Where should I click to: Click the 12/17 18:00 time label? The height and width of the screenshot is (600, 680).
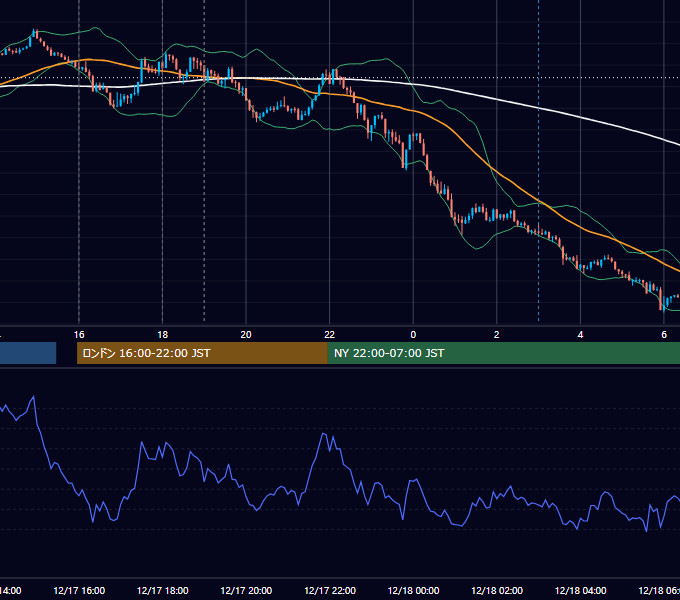click(163, 591)
